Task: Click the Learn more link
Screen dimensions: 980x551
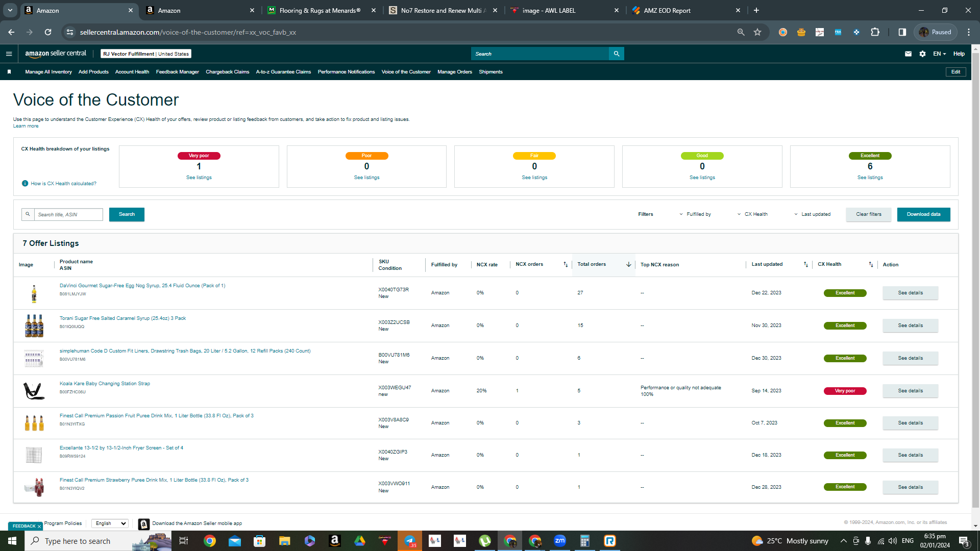Action: (26, 126)
